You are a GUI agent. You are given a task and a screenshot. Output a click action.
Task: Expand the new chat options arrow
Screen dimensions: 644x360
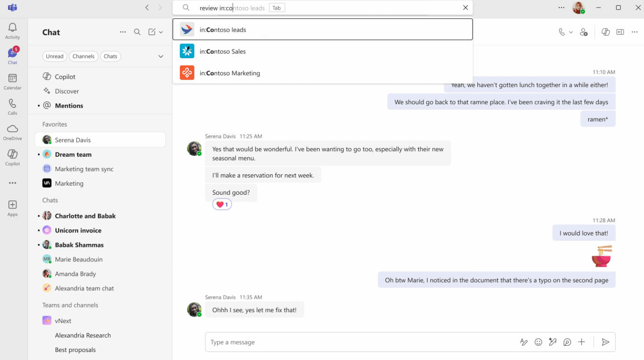pos(161,32)
